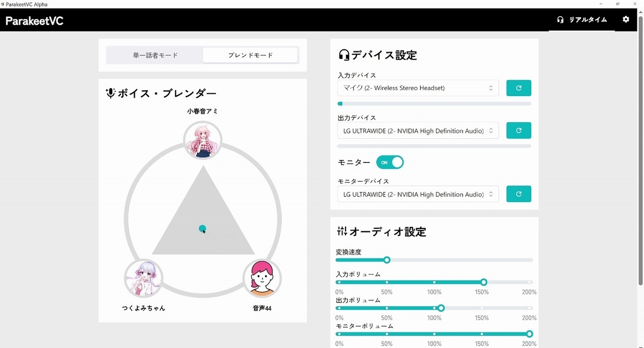Click the 出力デバイス label

[x=357, y=117]
